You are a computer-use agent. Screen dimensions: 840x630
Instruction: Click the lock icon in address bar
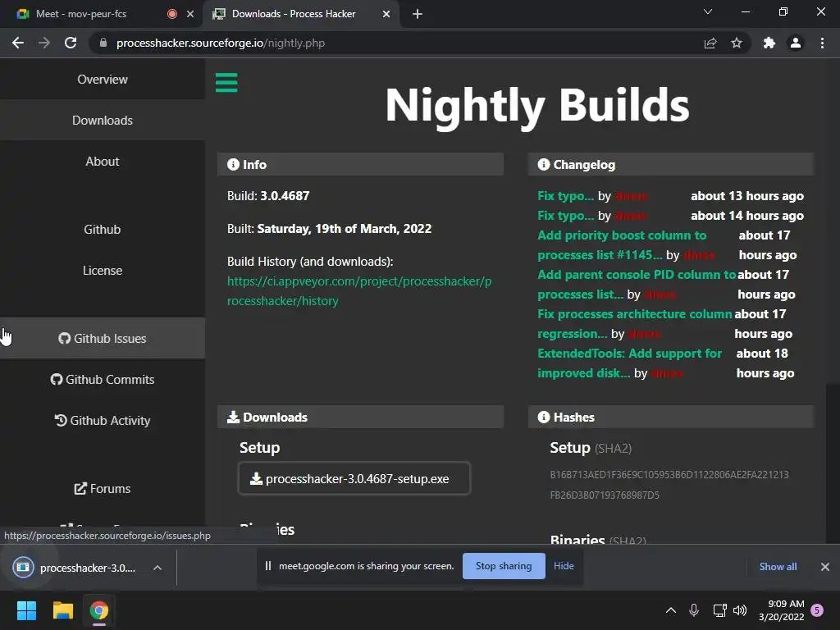tap(103, 43)
